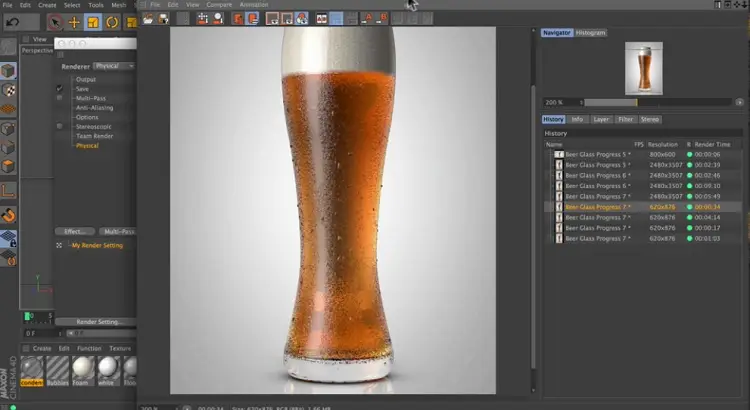Click the Effect... button
The height and width of the screenshot is (410, 750).
75,232
